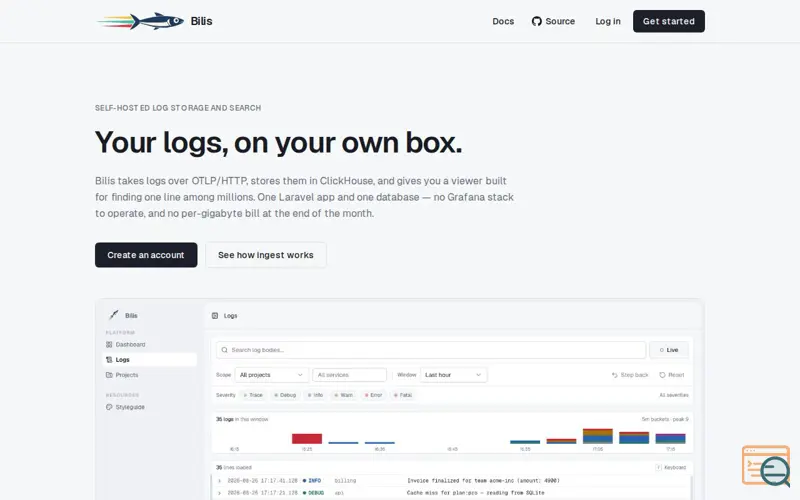This screenshot has height=500, width=800.
Task: Click the 'Invoice finalized for team acme-inc' message
Action: click(x=483, y=481)
